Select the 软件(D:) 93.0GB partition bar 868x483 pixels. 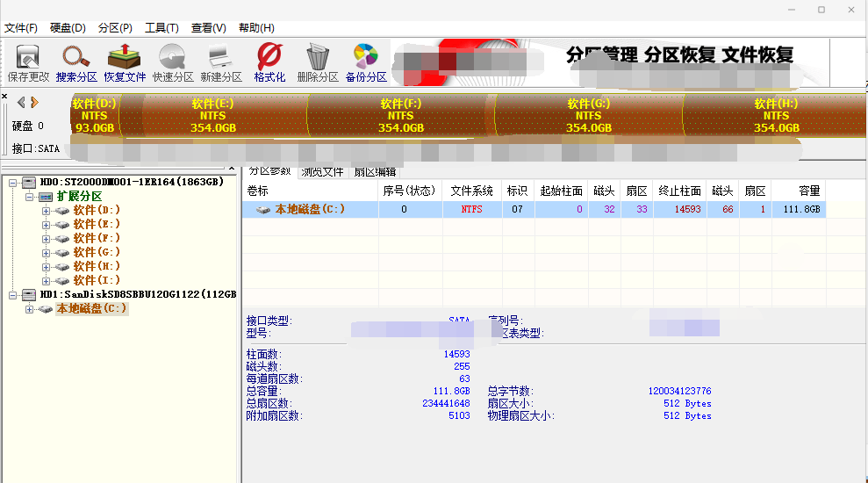[x=95, y=115]
